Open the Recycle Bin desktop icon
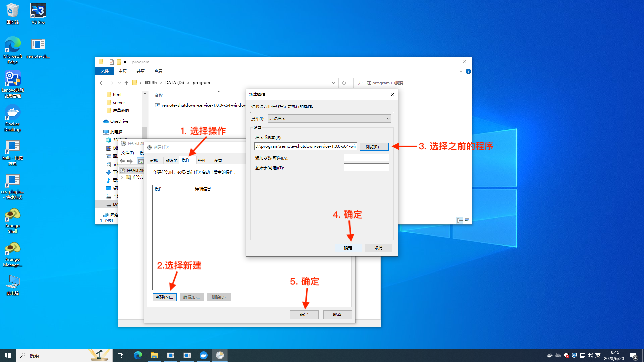The height and width of the screenshot is (362, 644). [13, 13]
